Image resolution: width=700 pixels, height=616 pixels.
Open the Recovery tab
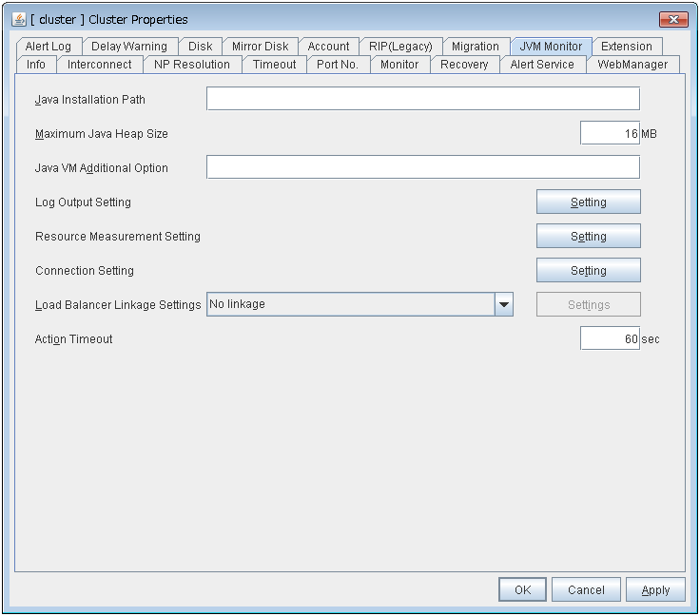(x=464, y=65)
